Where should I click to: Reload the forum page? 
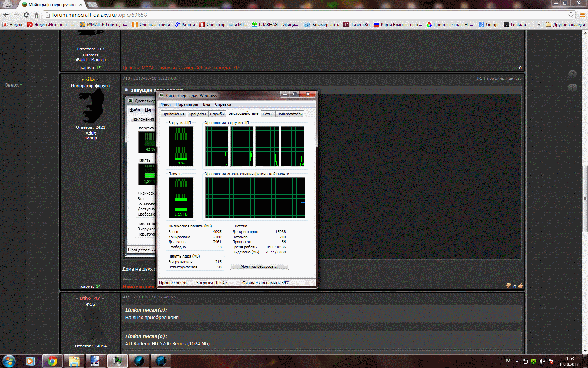coord(26,15)
